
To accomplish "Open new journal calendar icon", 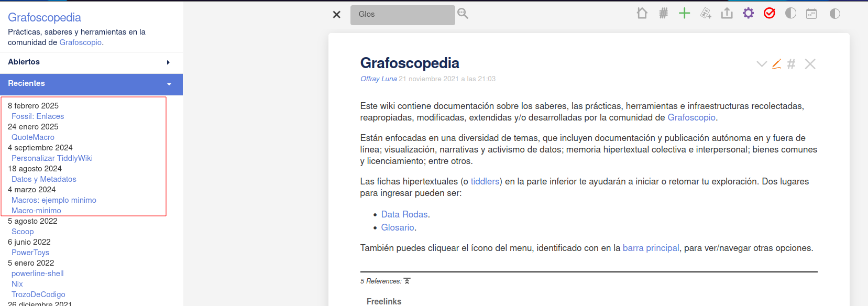I will tap(811, 14).
